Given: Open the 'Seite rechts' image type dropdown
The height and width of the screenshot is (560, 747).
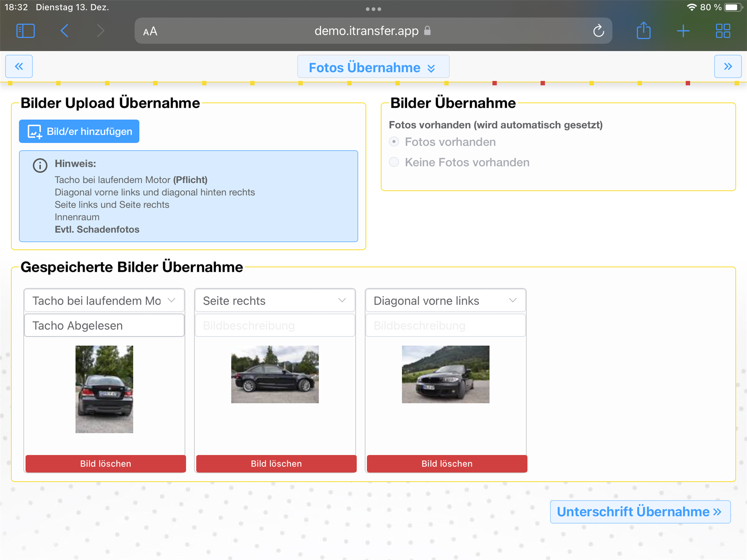Looking at the screenshot, I should (x=275, y=301).
